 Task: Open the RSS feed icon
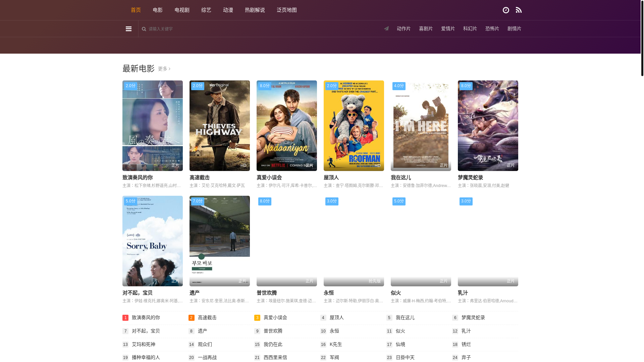[519, 10]
